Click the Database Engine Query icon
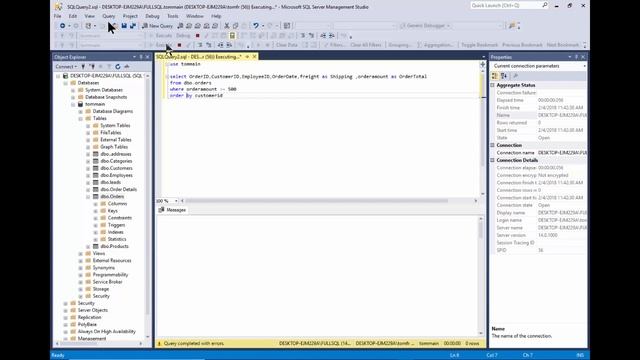 [x=180, y=26]
